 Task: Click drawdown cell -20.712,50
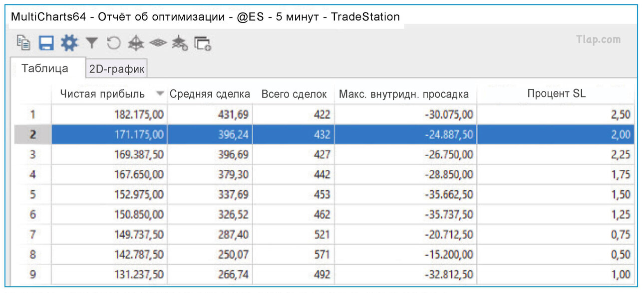[405, 234]
